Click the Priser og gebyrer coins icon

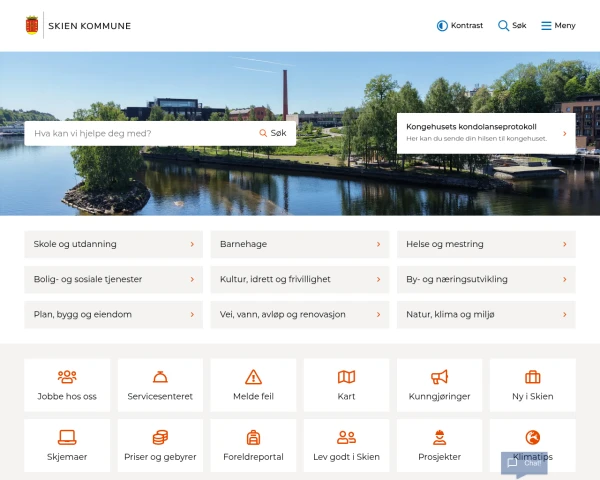pyautogui.click(x=160, y=438)
